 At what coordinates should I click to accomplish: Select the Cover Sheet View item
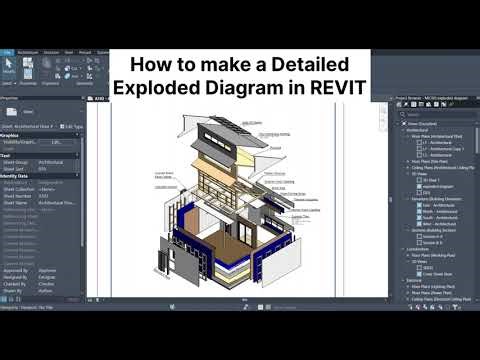pyautogui.click(x=437, y=274)
